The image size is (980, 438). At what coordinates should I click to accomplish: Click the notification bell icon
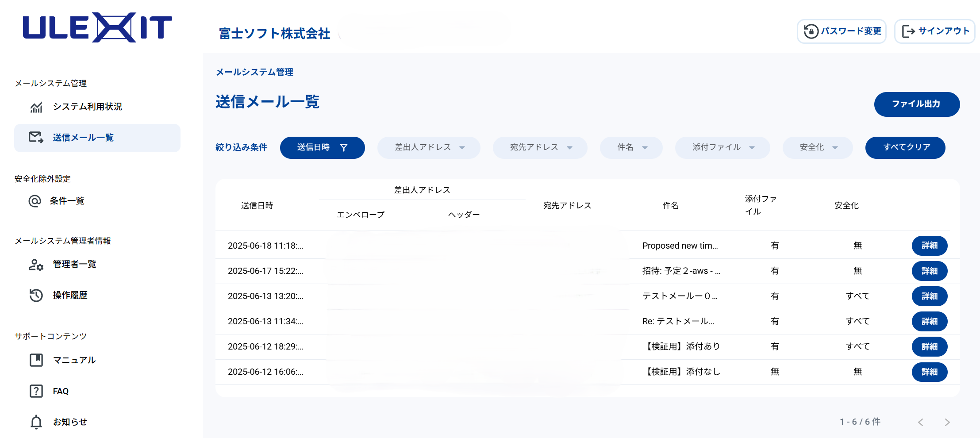pos(36,422)
